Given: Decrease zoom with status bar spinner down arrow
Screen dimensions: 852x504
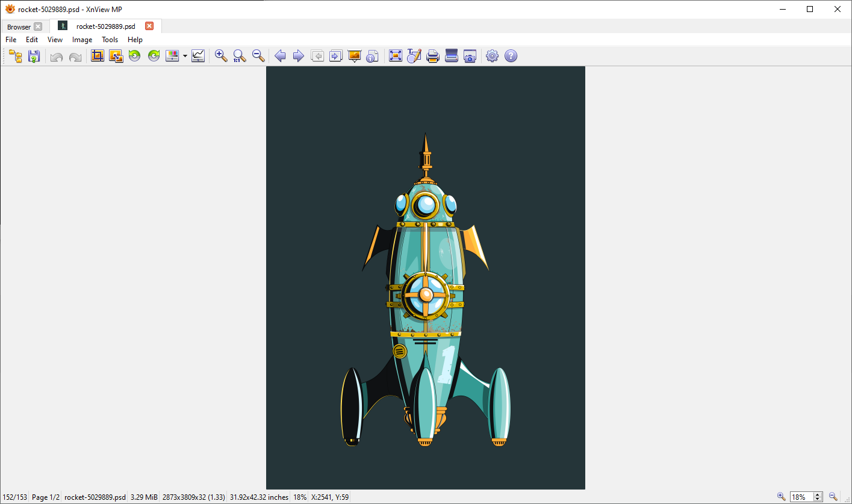Looking at the screenshot, I should (817, 500).
